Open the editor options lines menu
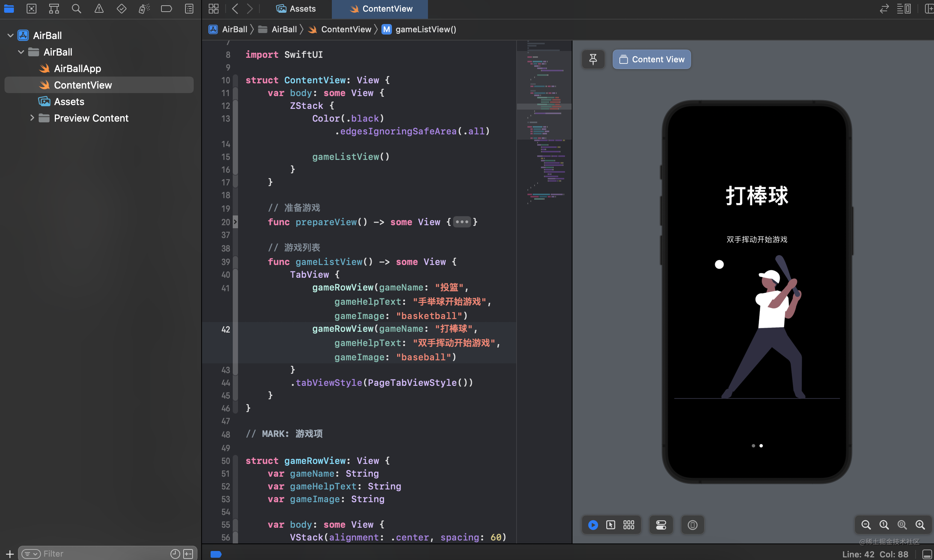The width and height of the screenshot is (934, 560). [904, 8]
